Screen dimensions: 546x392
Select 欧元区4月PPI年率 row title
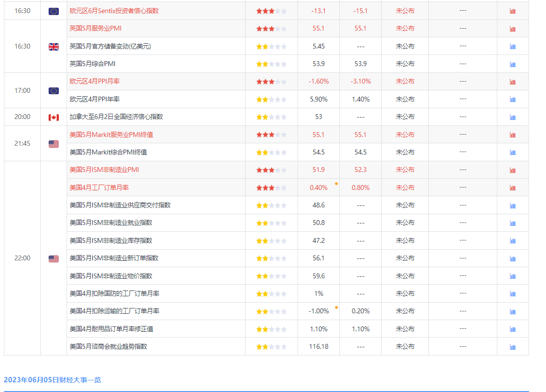(95, 99)
